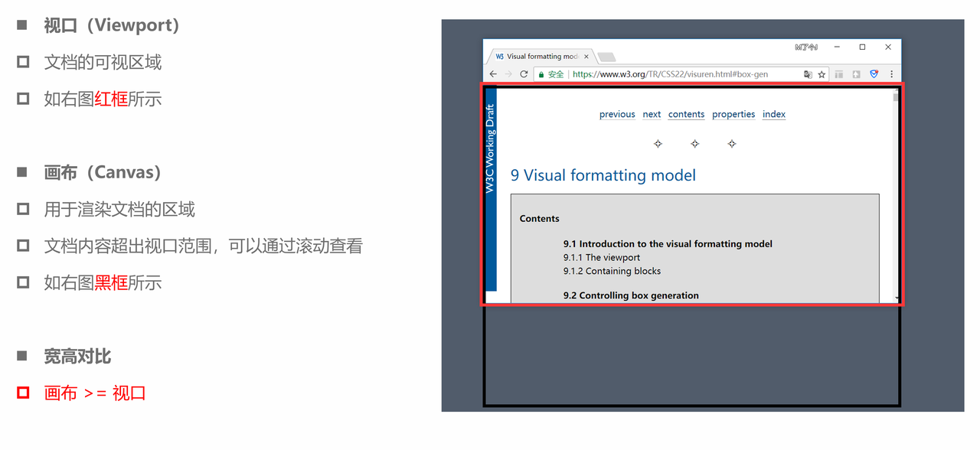Bookmark this page with the star icon
The image size is (980, 450).
click(x=822, y=74)
